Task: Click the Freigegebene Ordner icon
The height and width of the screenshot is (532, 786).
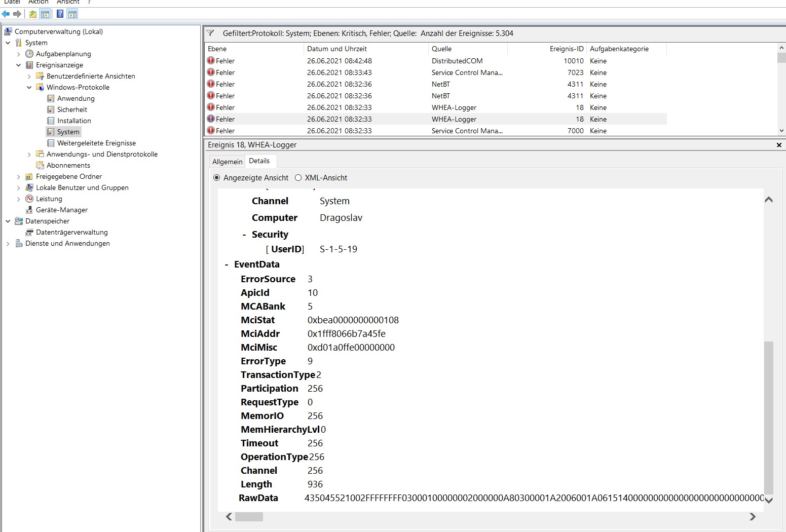Action: click(x=29, y=176)
